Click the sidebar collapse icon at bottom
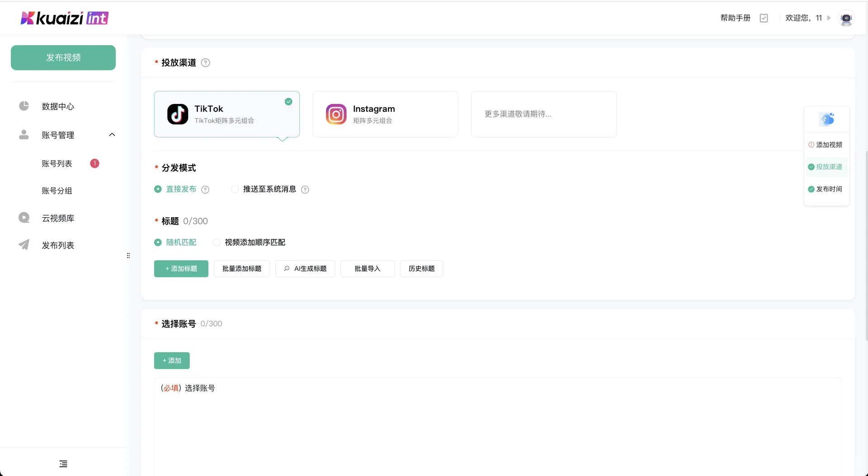The width and height of the screenshot is (868, 476). pos(63,463)
